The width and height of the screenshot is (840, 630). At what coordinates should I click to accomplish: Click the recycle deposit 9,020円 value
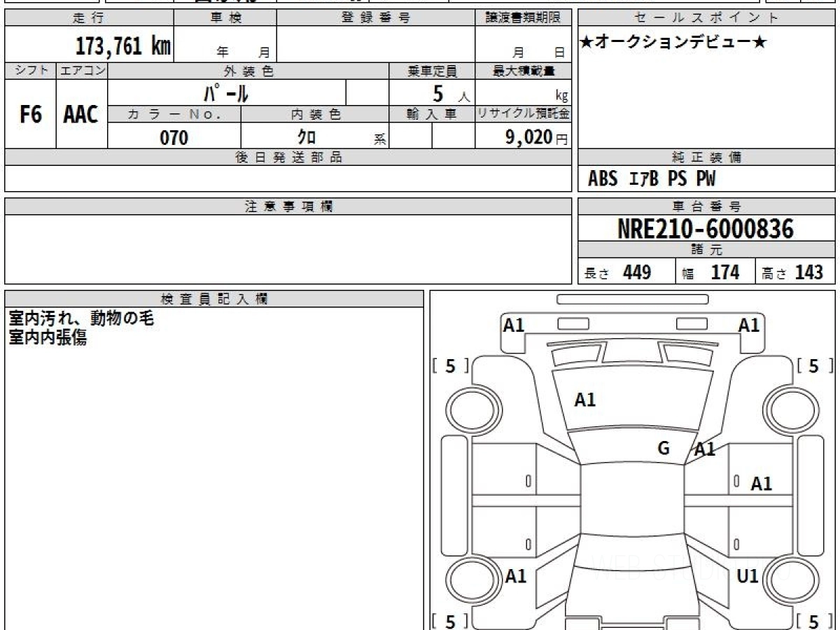coord(536,137)
